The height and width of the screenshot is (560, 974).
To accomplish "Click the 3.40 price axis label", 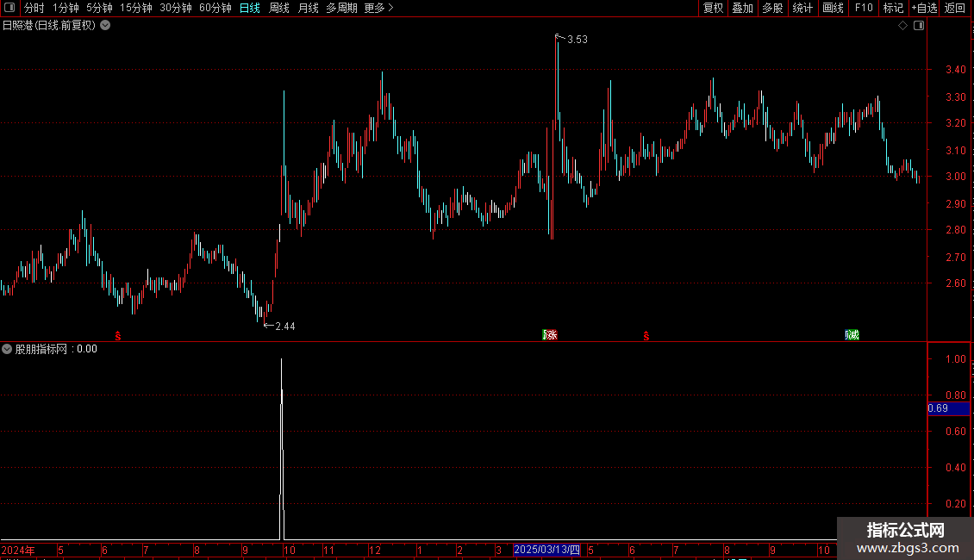I will click(955, 70).
